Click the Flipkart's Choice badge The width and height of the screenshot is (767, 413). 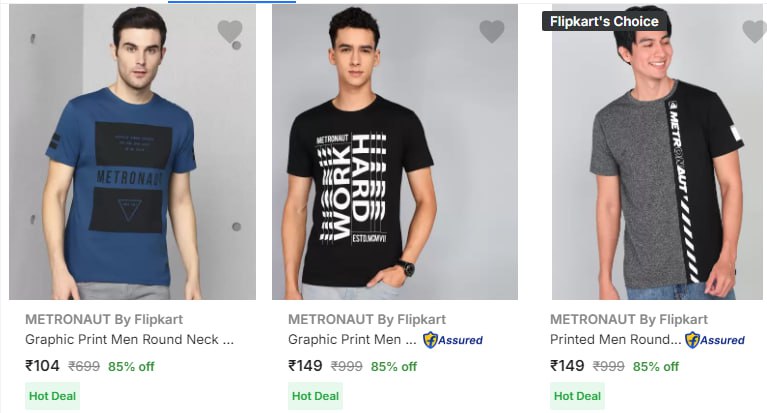604,21
